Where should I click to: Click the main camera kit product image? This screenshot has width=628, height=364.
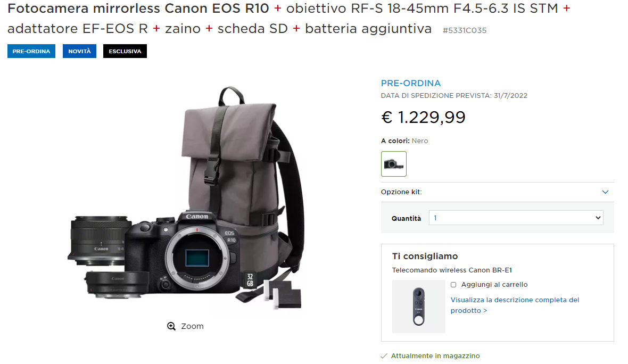pyautogui.click(x=186, y=198)
